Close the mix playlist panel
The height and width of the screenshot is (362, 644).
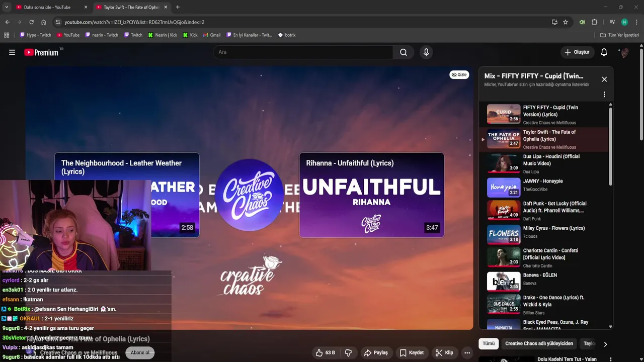click(x=604, y=79)
